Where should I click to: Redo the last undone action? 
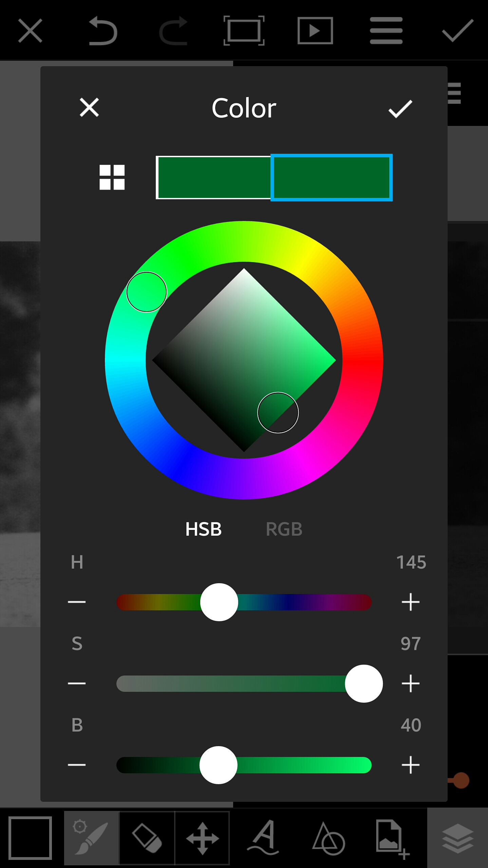pyautogui.click(x=173, y=31)
